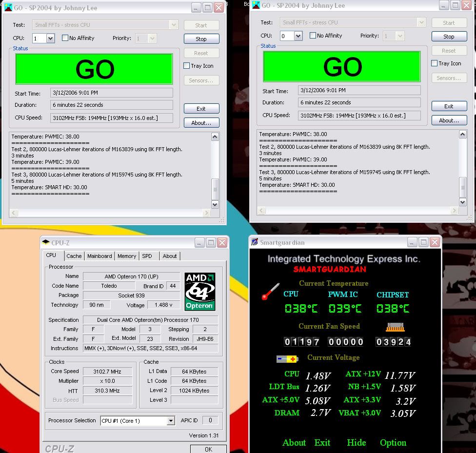Open Priority dropdown in right SP2004 window
Image resolution: width=476 pixels, height=453 pixels.
(x=400, y=36)
